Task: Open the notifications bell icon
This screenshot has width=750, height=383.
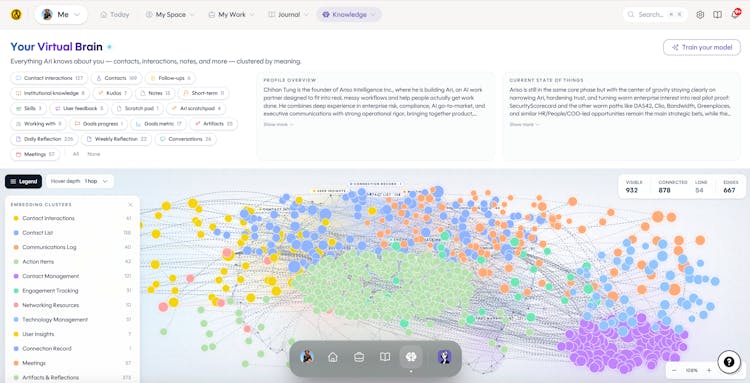Action: coord(735,15)
